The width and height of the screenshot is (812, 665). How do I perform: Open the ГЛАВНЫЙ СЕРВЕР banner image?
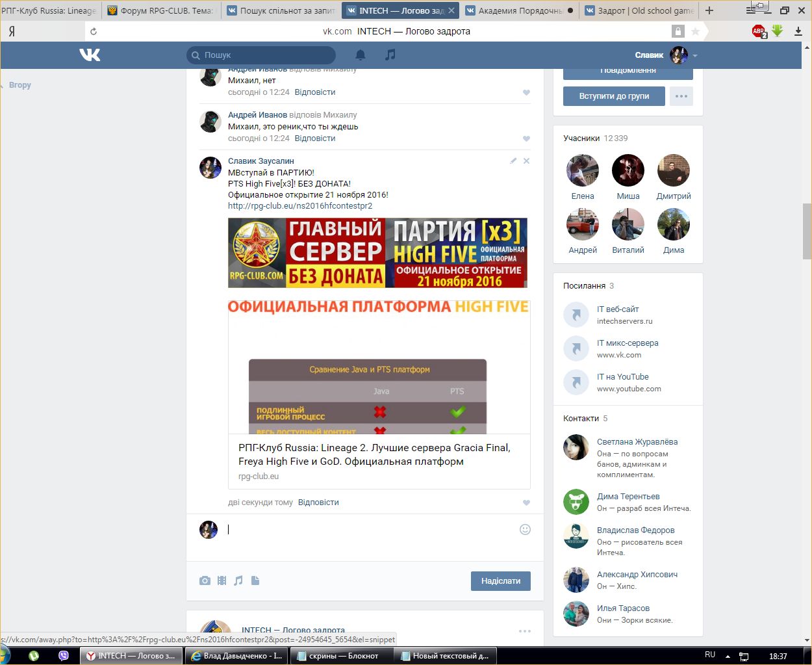(x=377, y=253)
